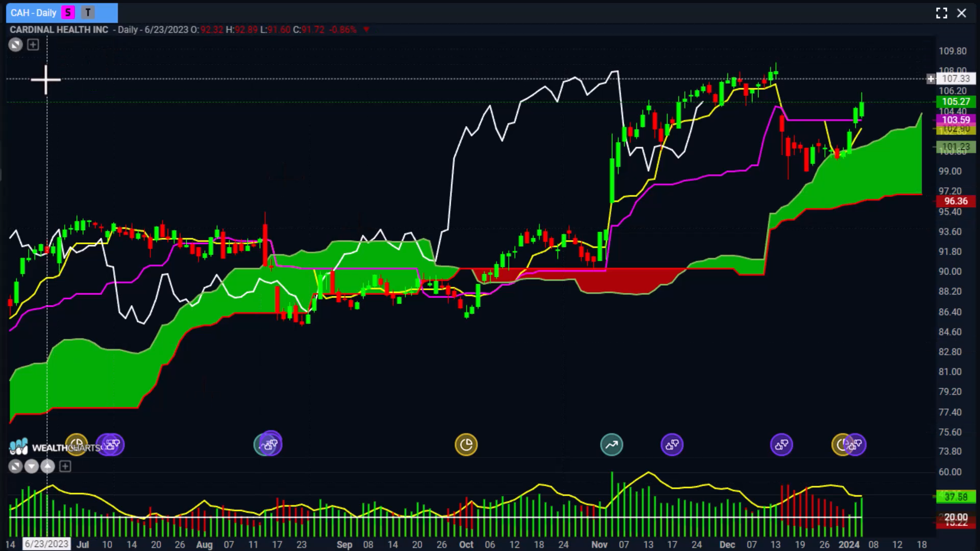Open teal trend-arrow event marker near Nov

pos(611,445)
